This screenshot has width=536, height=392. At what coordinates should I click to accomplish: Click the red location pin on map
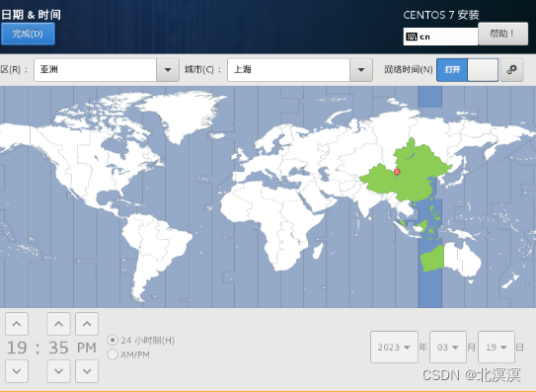click(x=397, y=172)
